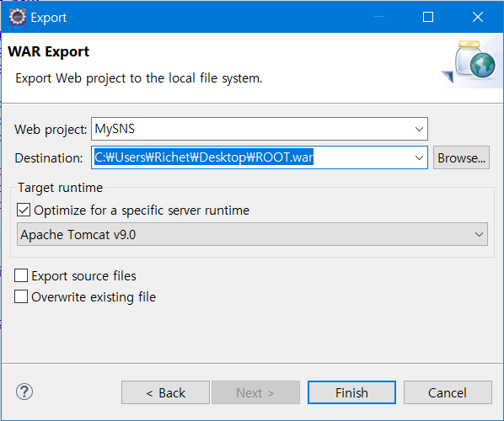The image size is (504, 421).
Task: Click the 'Overwrite existing file' label text
Action: coord(94,297)
